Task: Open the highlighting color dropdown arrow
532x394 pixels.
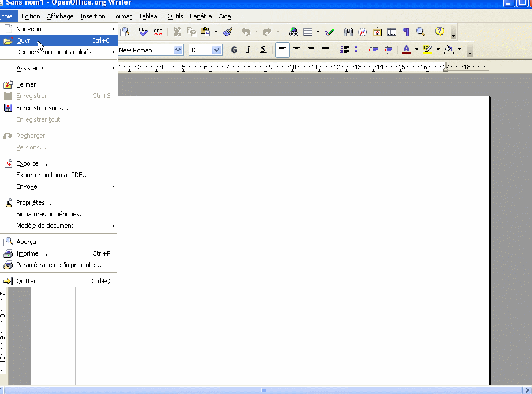Action: pos(438,50)
